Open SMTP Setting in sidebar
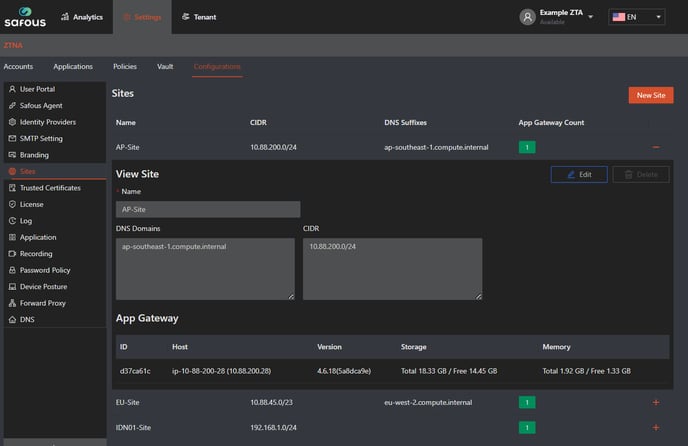The width and height of the screenshot is (688, 446). point(41,138)
